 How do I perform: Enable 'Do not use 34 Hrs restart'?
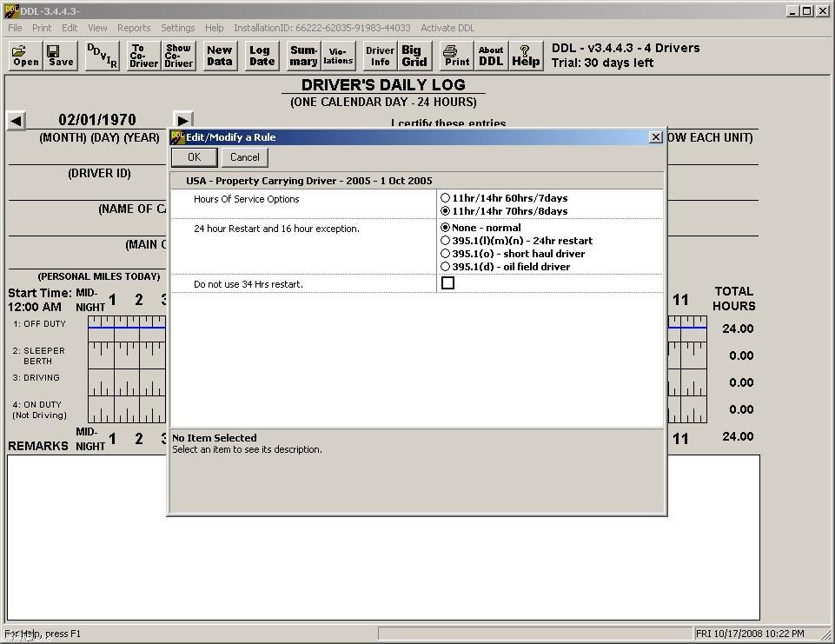click(447, 282)
